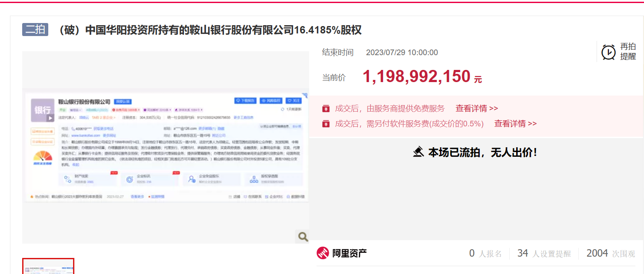Open 查看详情 for 软件服务费 notice

pyautogui.click(x=515, y=124)
